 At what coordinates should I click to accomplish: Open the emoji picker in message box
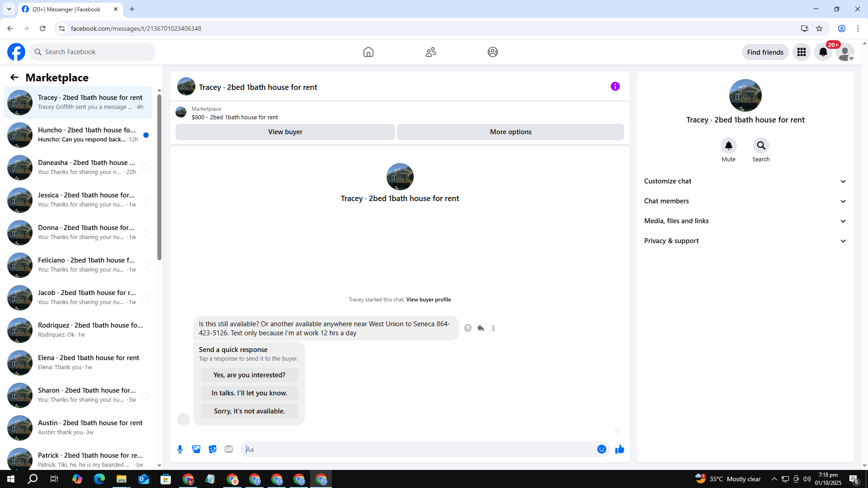[x=602, y=449]
